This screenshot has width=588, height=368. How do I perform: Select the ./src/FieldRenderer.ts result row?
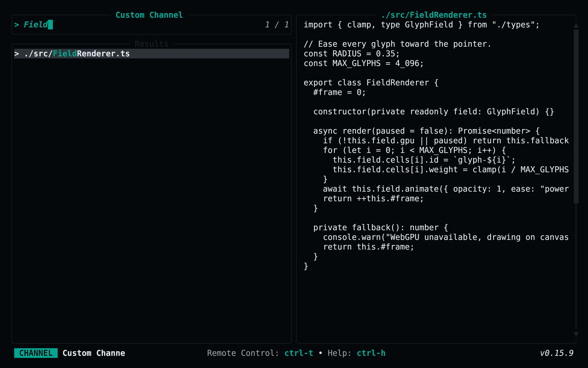(152, 54)
